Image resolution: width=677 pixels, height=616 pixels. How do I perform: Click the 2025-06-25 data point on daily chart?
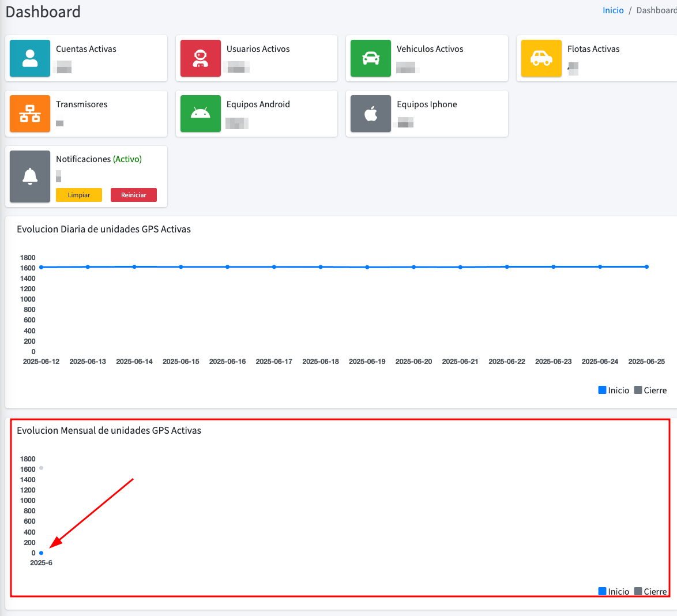(646, 266)
